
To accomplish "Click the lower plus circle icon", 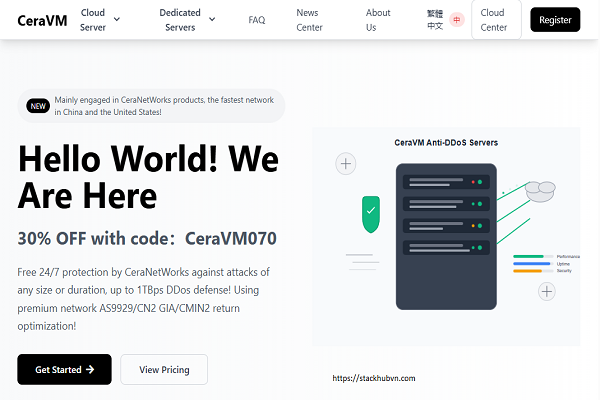I will (x=547, y=292).
